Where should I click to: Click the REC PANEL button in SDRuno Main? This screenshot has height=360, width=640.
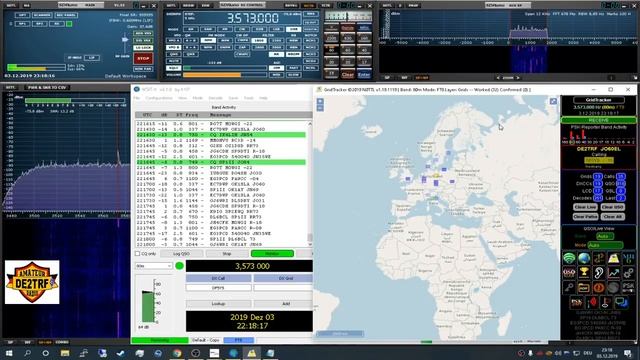pyautogui.click(x=66, y=15)
